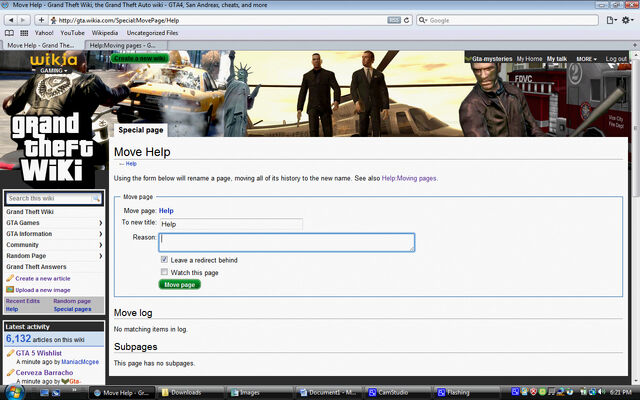Click the picture icon beside Upload a new image
The image size is (640, 400).
coord(10,290)
